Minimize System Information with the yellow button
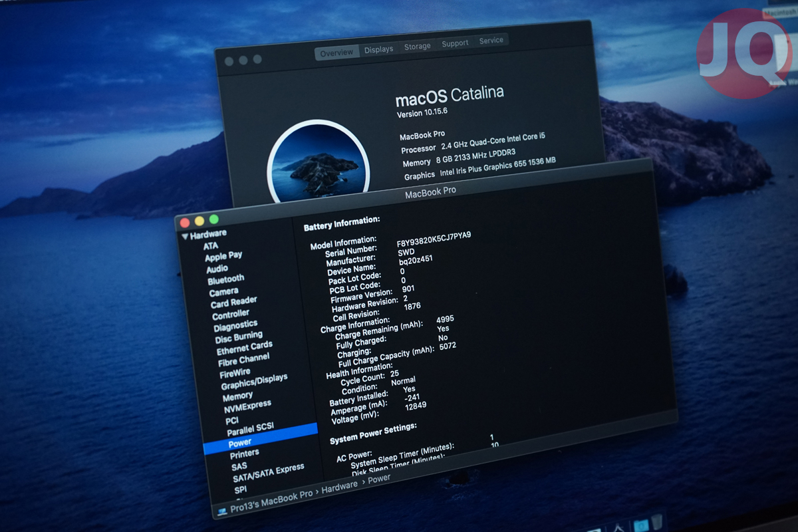 (199, 221)
